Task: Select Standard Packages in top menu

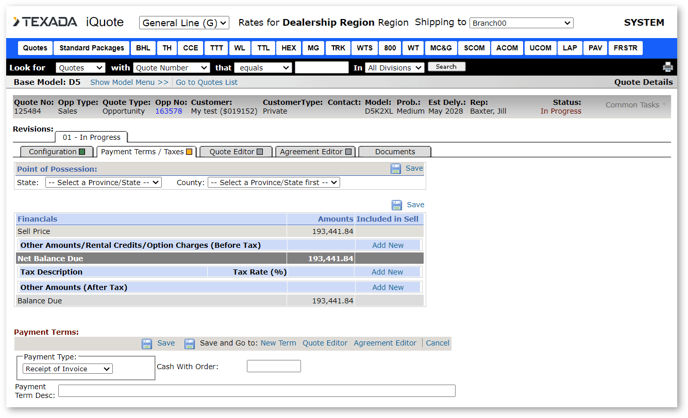Action: pos(91,48)
